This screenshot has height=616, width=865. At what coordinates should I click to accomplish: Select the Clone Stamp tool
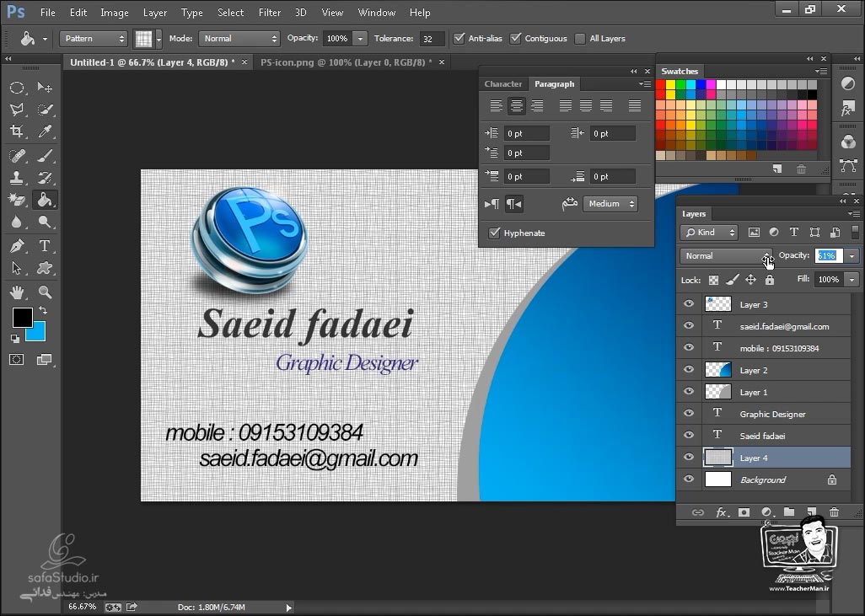point(17,178)
